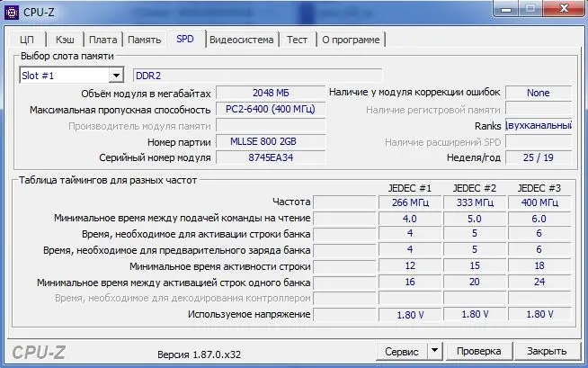This screenshot has width=588, height=368.
Task: Open the О программе tab
Action: [351, 40]
